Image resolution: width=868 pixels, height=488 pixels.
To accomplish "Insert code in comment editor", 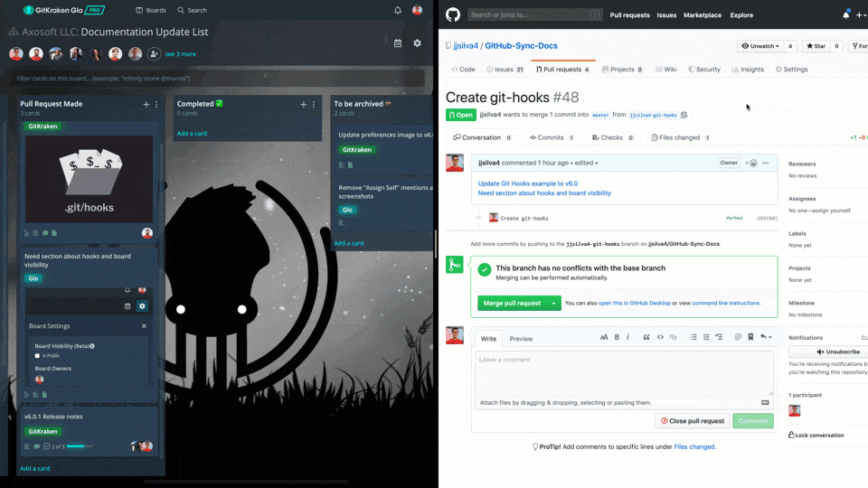I will pyautogui.click(x=660, y=337).
